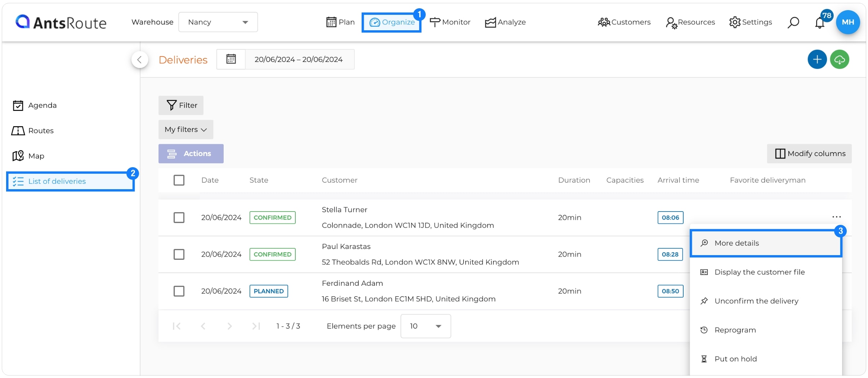Go to the Analyze section
The image size is (868, 378).
pyautogui.click(x=505, y=22)
